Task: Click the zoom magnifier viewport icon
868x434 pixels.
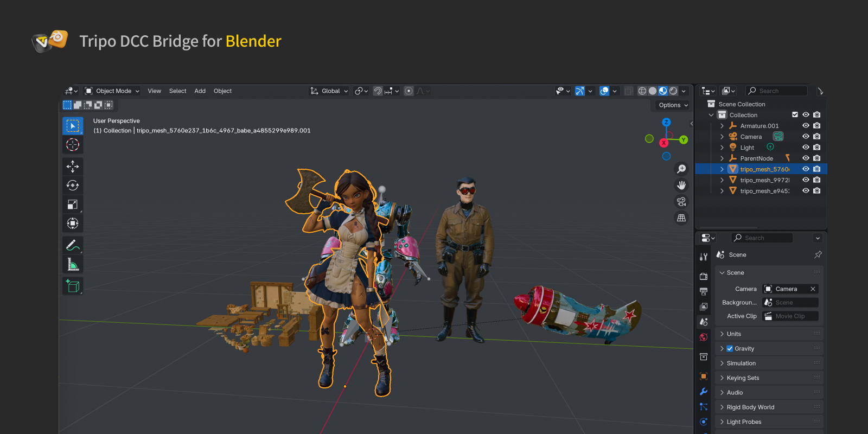Action: [681, 169]
